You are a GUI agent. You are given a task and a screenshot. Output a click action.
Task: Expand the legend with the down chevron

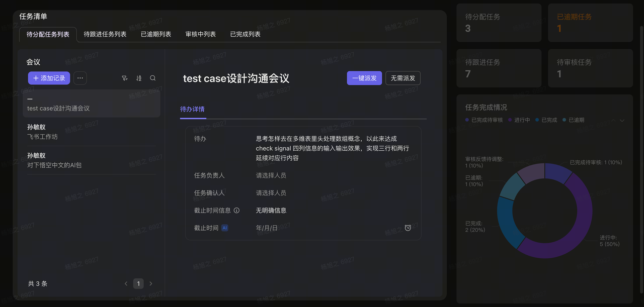pos(622,121)
